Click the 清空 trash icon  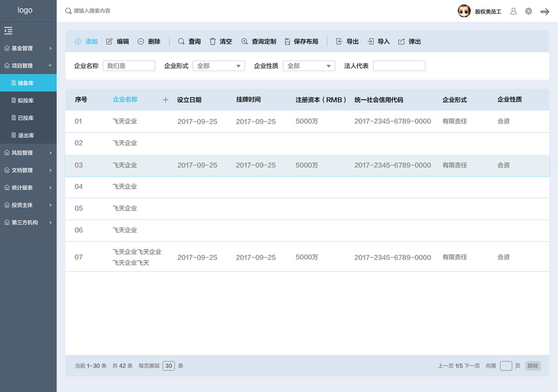[213, 42]
